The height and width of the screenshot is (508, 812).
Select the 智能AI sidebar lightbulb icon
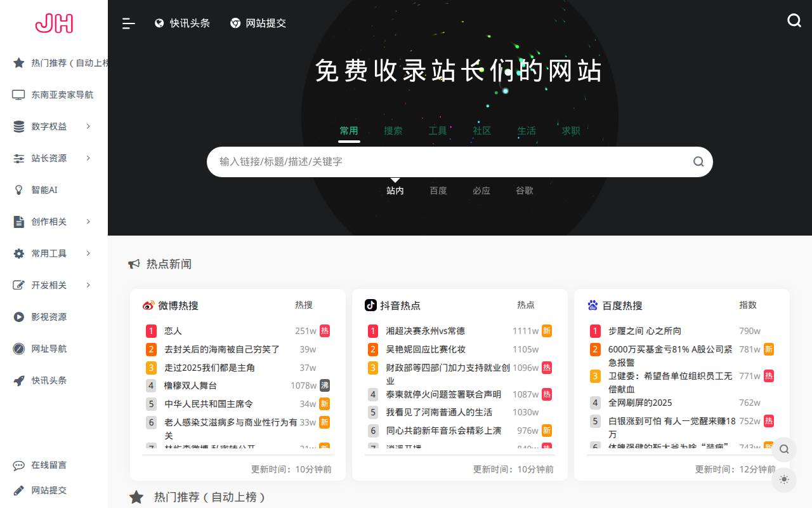19,189
